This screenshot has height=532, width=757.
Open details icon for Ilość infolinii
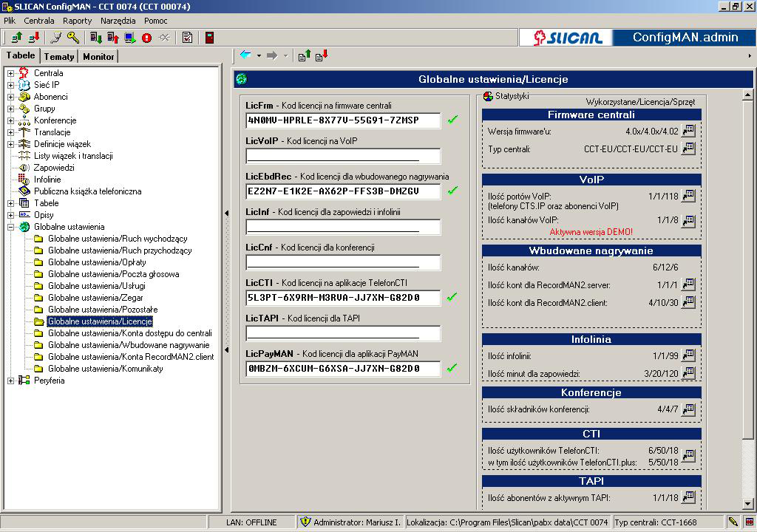point(688,355)
